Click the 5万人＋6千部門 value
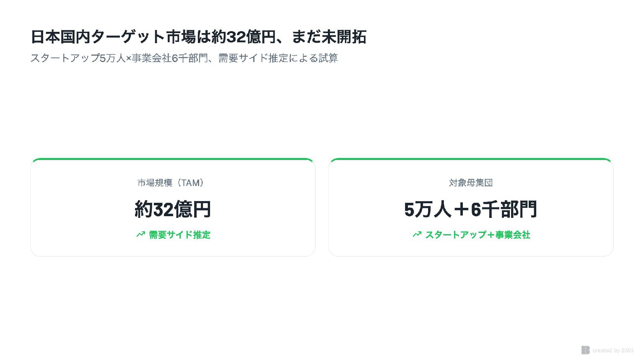The width and height of the screenshot is (644, 362). tap(471, 209)
